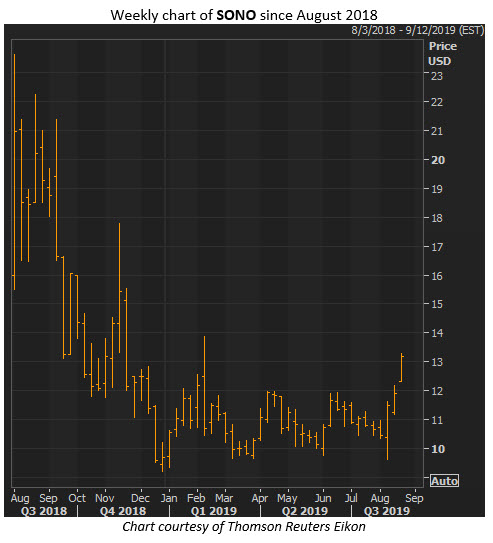
Task: Click the latest weekly bar near 13
Action: tap(401, 367)
